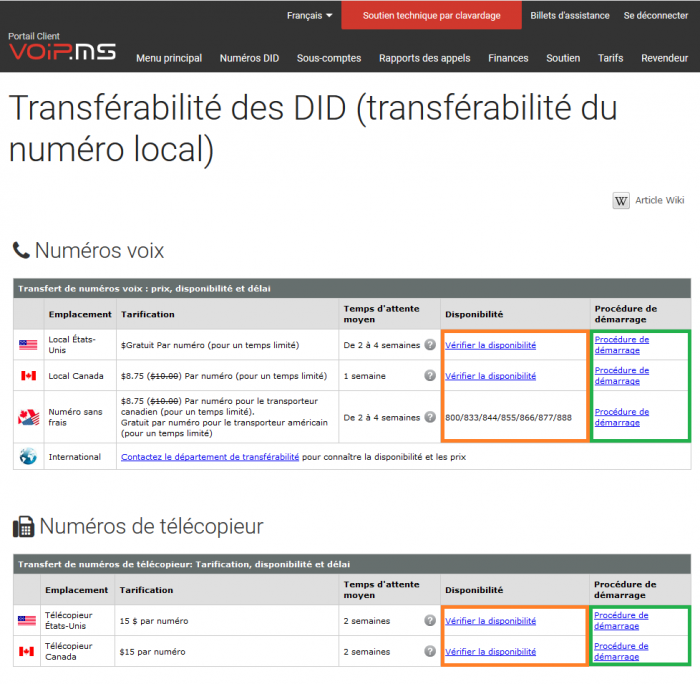Click help icon for Local Canada wait time

[430, 375]
